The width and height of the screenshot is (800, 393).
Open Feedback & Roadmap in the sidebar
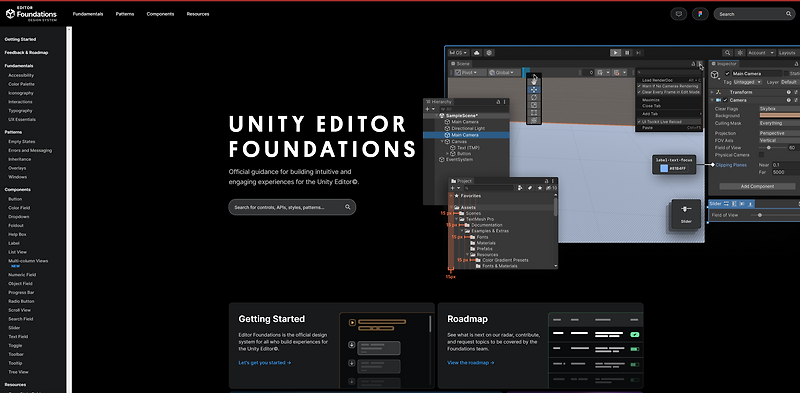click(x=27, y=53)
